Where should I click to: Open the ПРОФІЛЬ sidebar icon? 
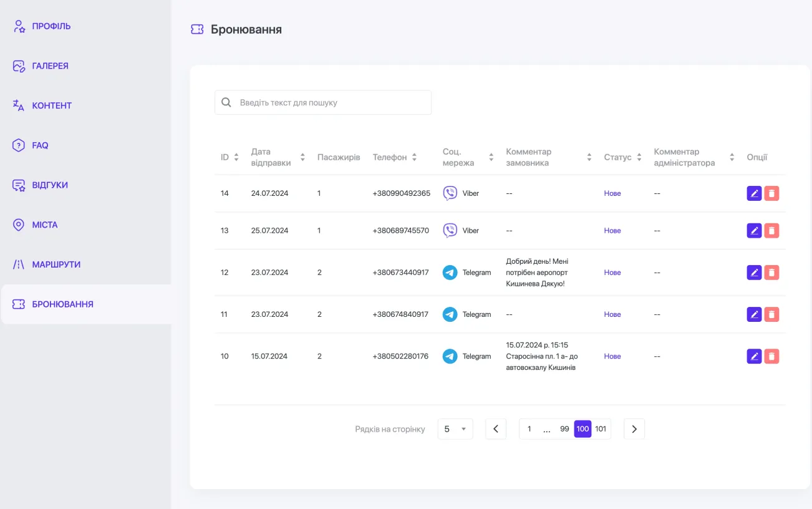(x=19, y=26)
